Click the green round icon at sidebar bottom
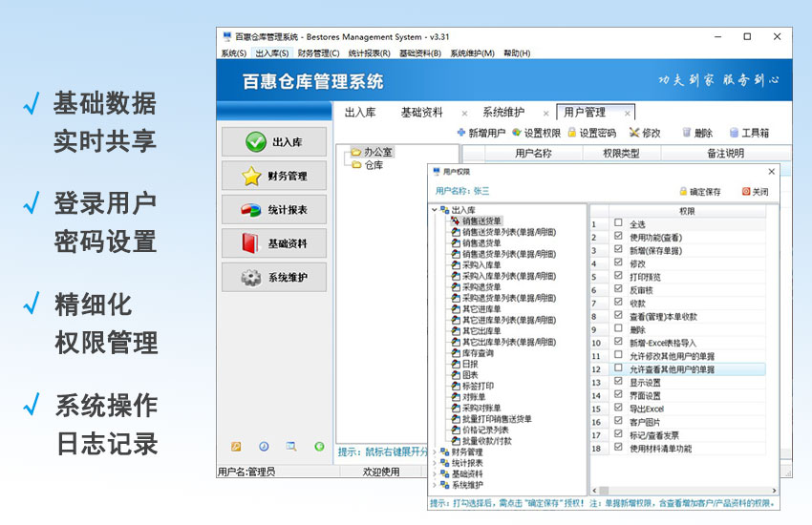The height and width of the screenshot is (525, 812). tap(319, 447)
